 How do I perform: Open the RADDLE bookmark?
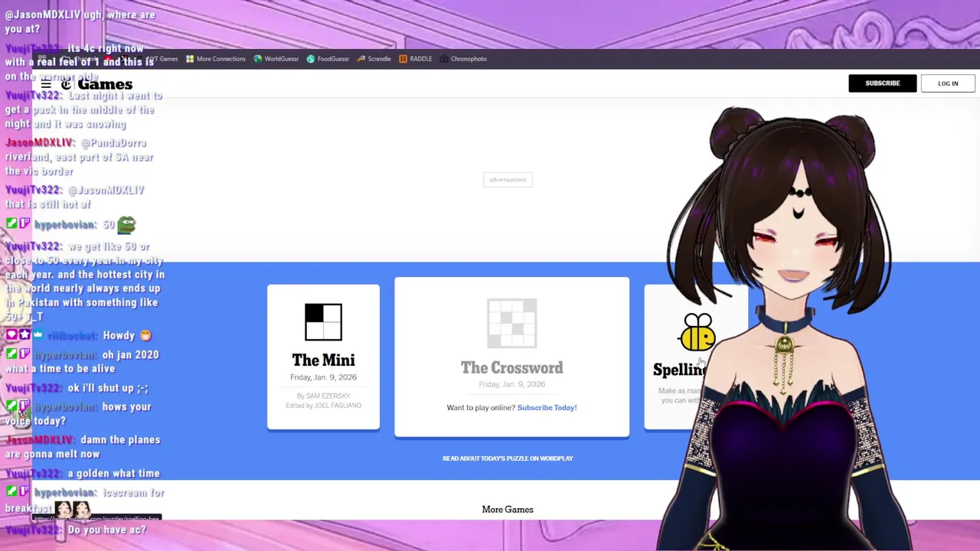(416, 59)
